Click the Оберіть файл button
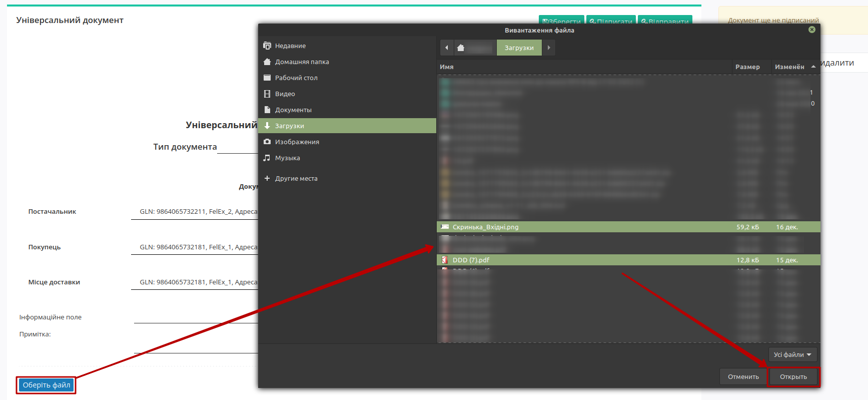The image size is (868, 400). (x=47, y=385)
